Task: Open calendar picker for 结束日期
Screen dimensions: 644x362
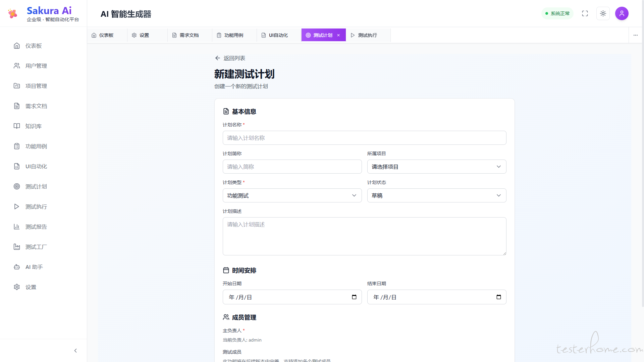Action: coord(498,297)
